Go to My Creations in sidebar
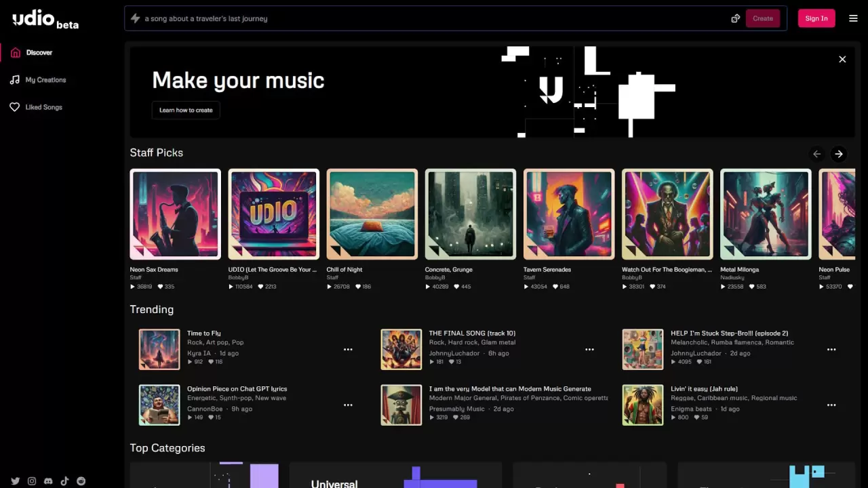 pyautogui.click(x=45, y=80)
